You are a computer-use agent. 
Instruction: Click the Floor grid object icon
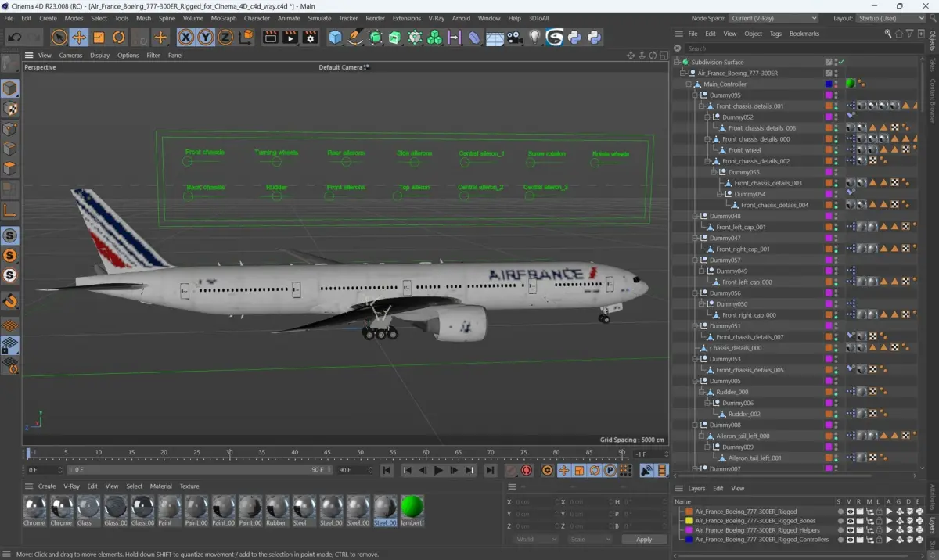pyautogui.click(x=495, y=37)
